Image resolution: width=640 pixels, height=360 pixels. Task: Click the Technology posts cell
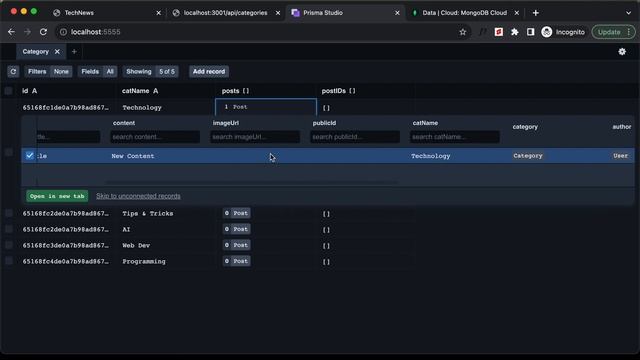(266, 107)
